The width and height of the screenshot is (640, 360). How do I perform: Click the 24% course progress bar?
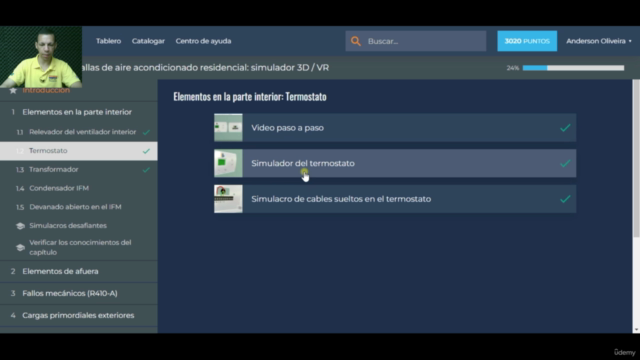click(x=573, y=68)
